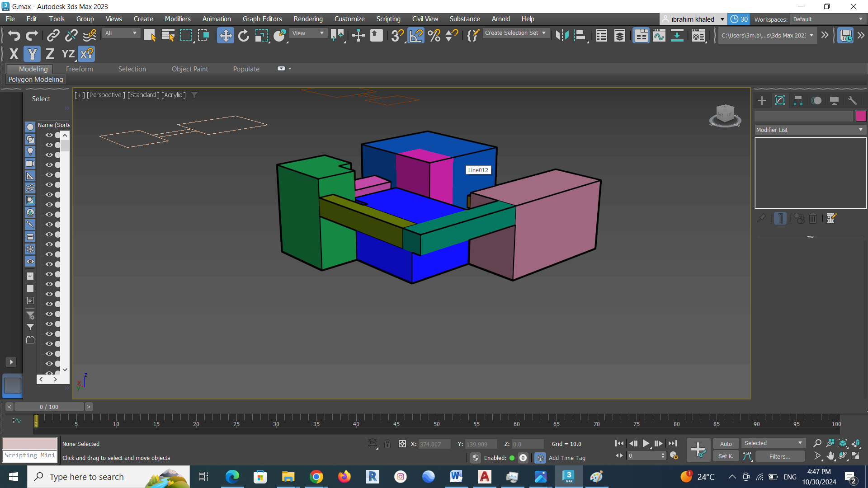Viewport: 868px width, 488px height.
Task: Open ibrahim khaled account dropdown
Action: 693,19
